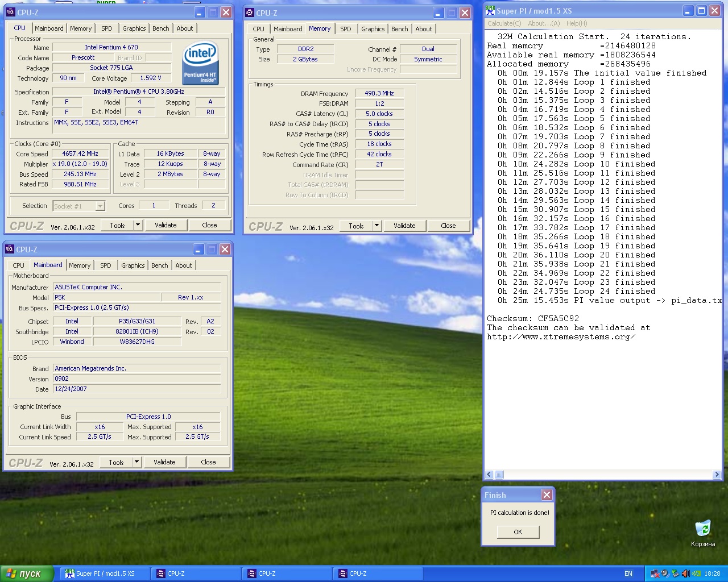The width and height of the screenshot is (728, 582).
Task: Click the Southbridge value 82801IB (ICH9)
Action: click(137, 331)
